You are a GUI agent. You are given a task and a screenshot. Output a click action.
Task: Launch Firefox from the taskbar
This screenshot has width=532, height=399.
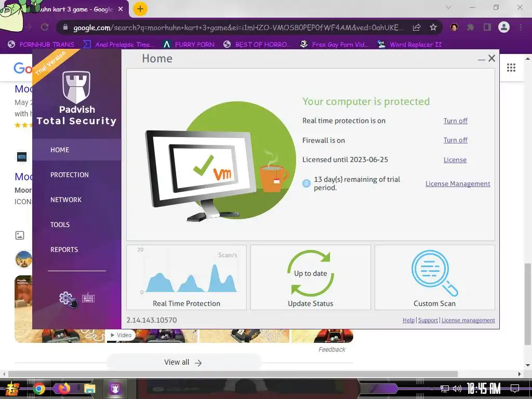click(64, 388)
